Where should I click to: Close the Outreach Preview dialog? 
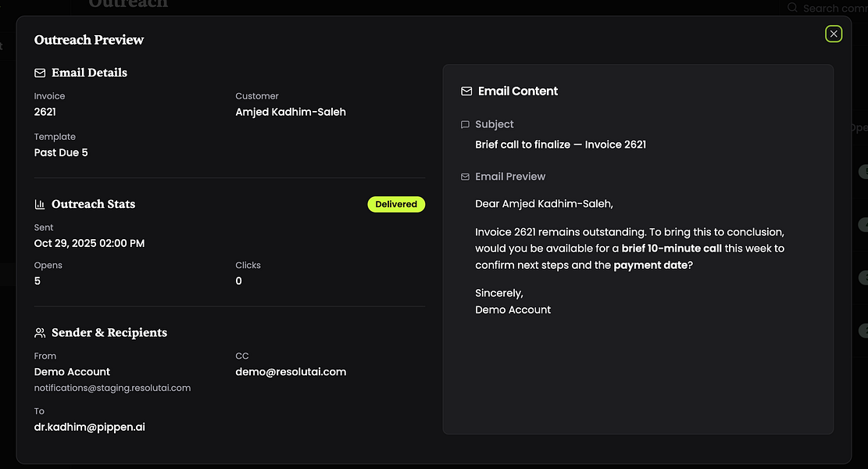point(834,34)
